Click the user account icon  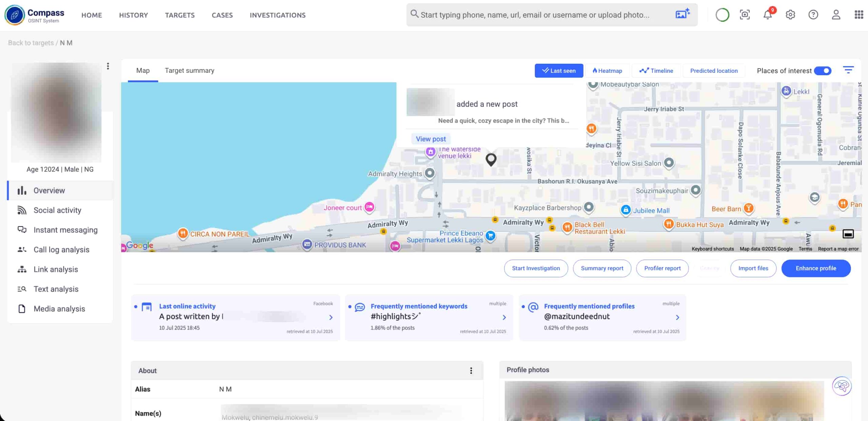click(835, 15)
